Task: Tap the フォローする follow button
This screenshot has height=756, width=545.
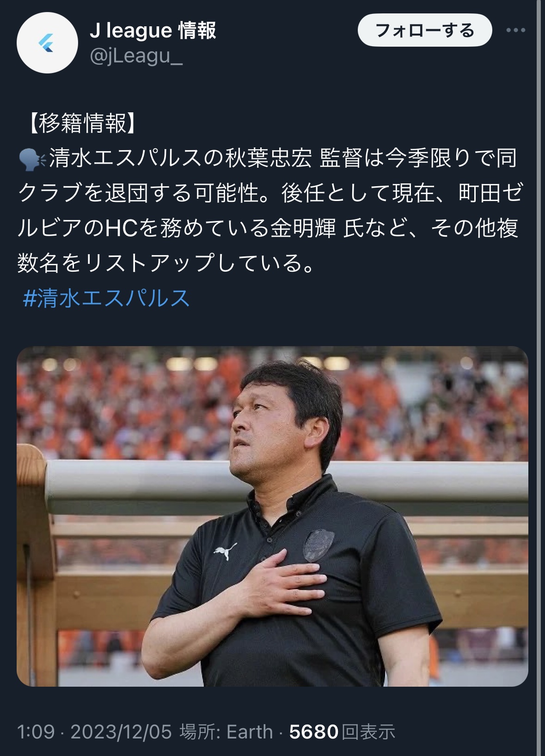Action: pos(425,30)
